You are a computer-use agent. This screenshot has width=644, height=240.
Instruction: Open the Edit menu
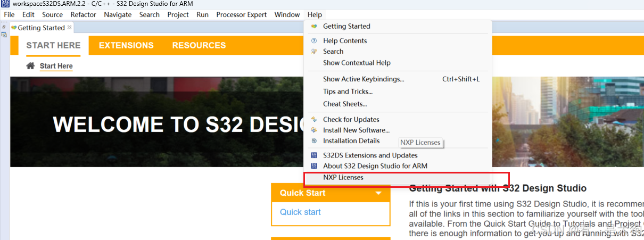pyautogui.click(x=28, y=14)
